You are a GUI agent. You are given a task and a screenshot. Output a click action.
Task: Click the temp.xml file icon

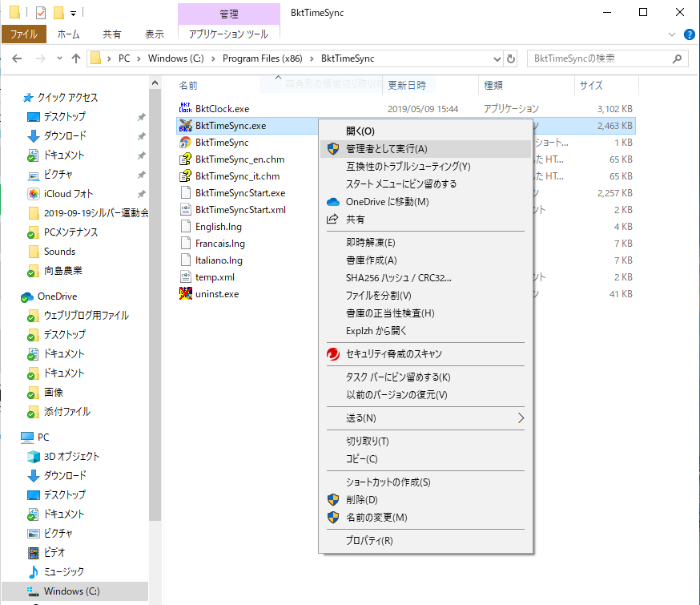(x=185, y=277)
